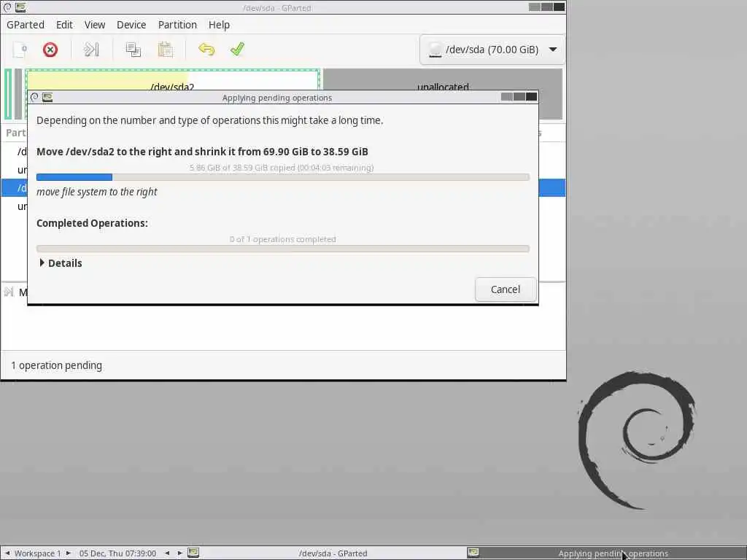The image size is (747, 560).
Task: Click 'move file system to the right' text
Action: 97,192
